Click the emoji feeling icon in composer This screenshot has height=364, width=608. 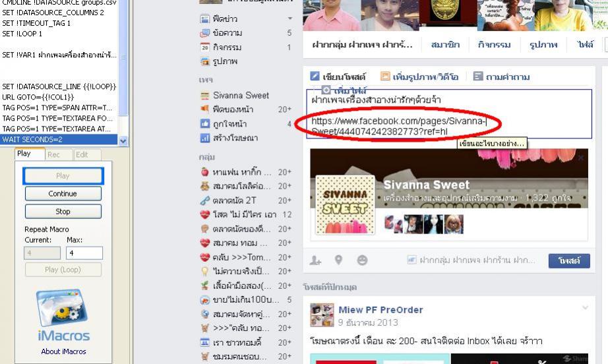(362, 260)
